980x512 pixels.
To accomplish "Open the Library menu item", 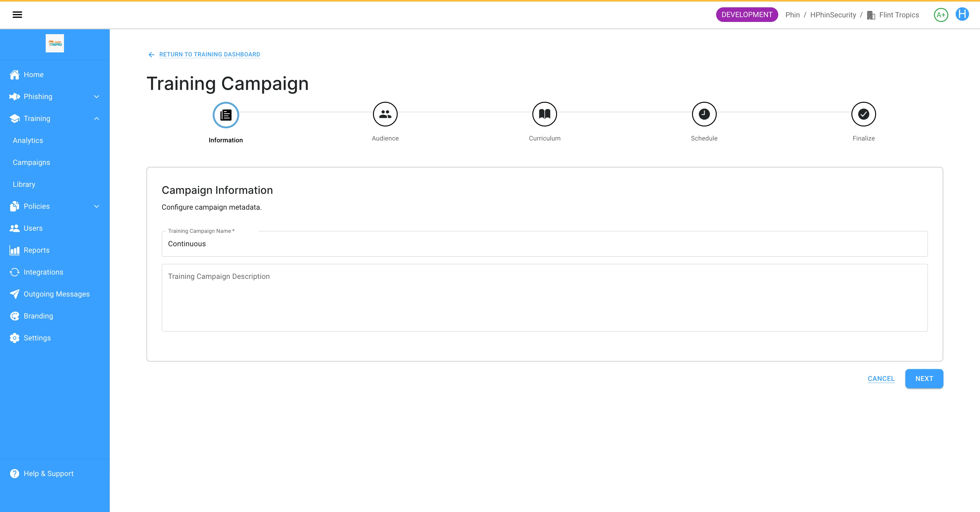I will [x=24, y=184].
